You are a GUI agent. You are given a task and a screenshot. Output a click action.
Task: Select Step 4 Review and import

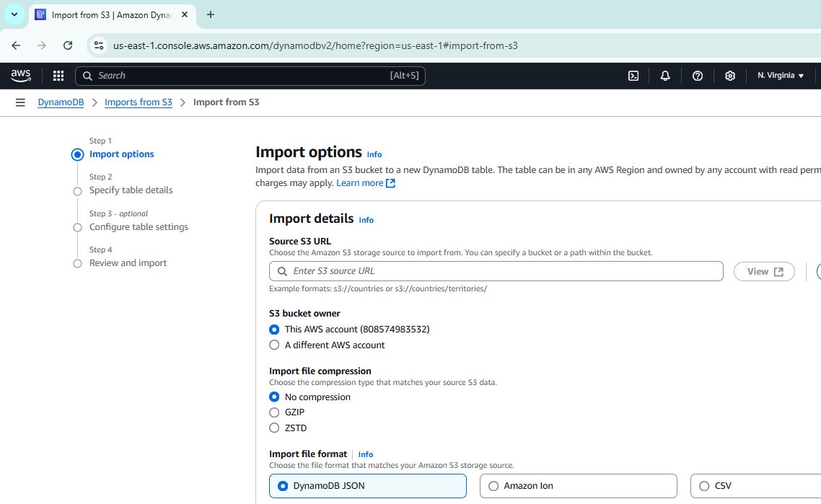coord(128,263)
